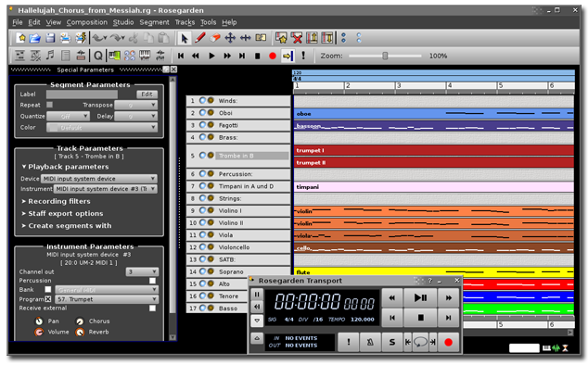Image resolution: width=588 pixels, height=365 pixels.
Task: Click the panic exclamation icon in main toolbar
Action: pyautogui.click(x=303, y=56)
